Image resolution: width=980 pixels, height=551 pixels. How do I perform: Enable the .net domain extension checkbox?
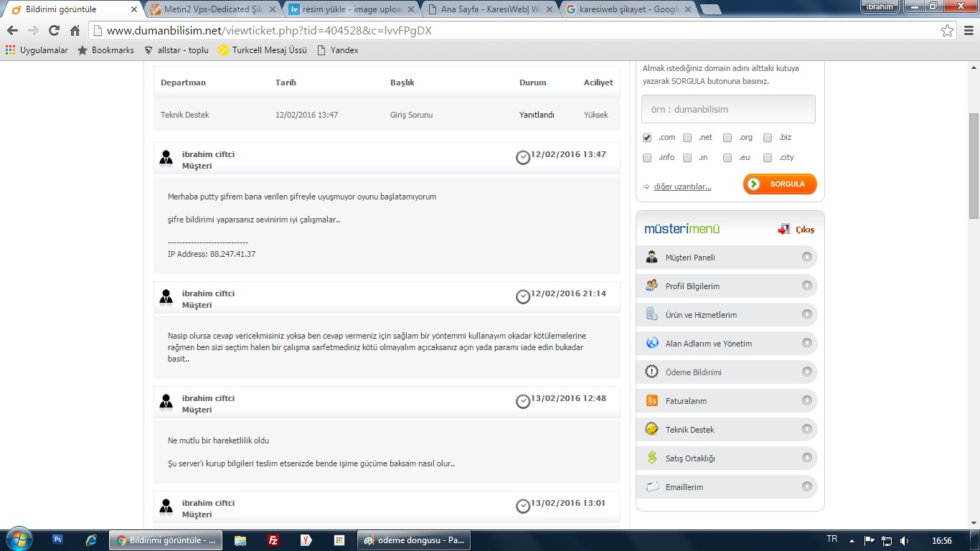[687, 138]
